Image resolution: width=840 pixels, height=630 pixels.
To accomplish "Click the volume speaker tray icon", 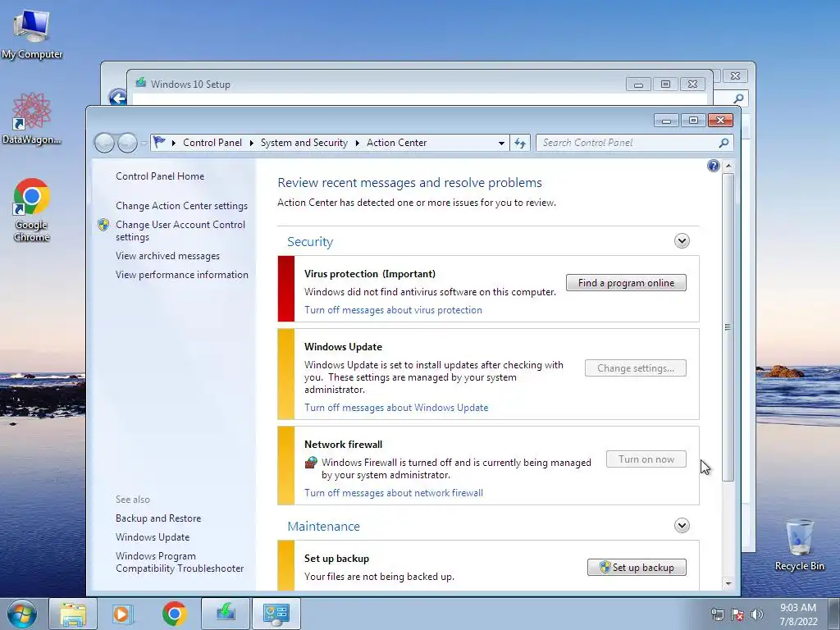I will click(x=757, y=614).
